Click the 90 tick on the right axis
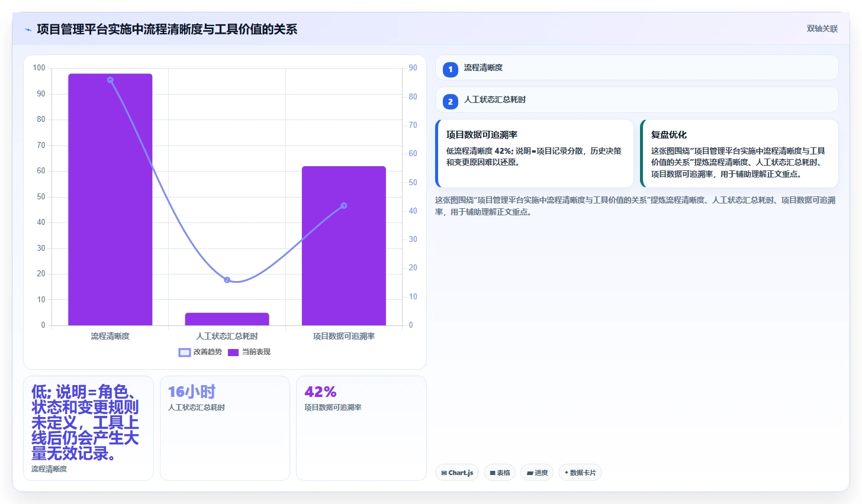This screenshot has width=862, height=504. pyautogui.click(x=413, y=68)
